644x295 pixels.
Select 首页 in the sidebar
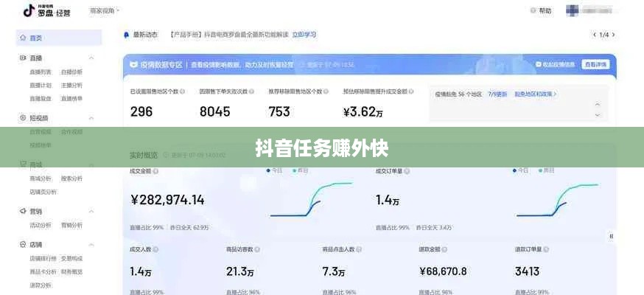tap(58, 38)
